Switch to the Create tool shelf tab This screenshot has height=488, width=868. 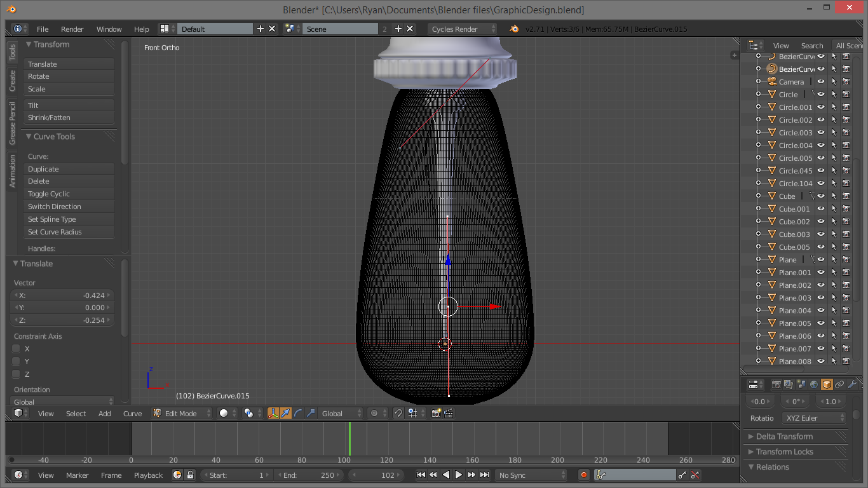(x=12, y=81)
